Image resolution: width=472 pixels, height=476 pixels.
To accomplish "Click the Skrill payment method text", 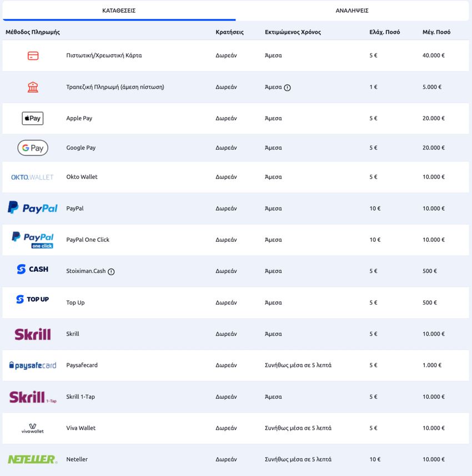I will coord(73,334).
